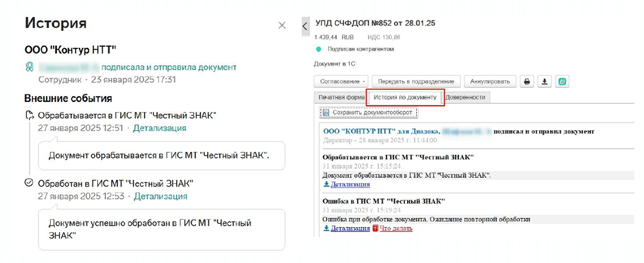
Task: Click the signature certificate ribbon icon
Action: click(30, 67)
